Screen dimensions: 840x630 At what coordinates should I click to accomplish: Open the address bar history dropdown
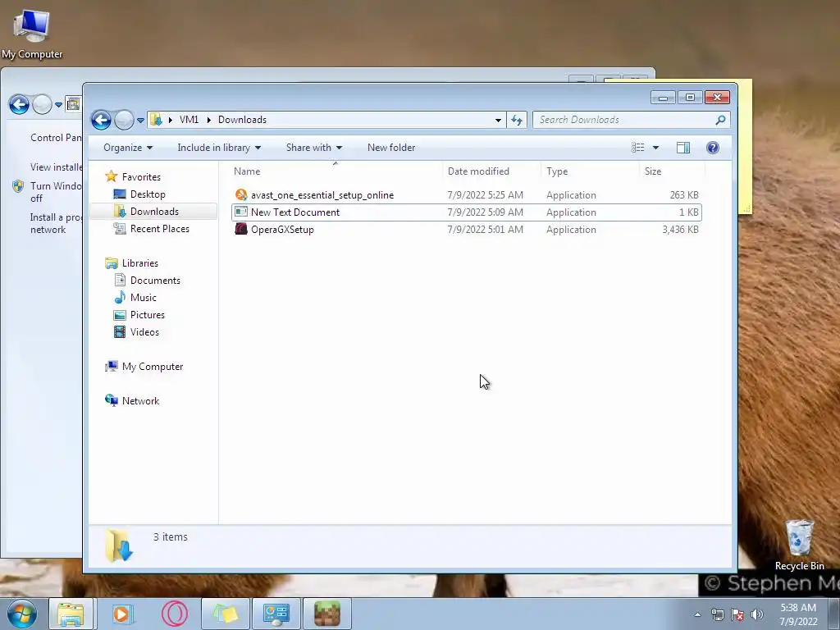pyautogui.click(x=498, y=120)
